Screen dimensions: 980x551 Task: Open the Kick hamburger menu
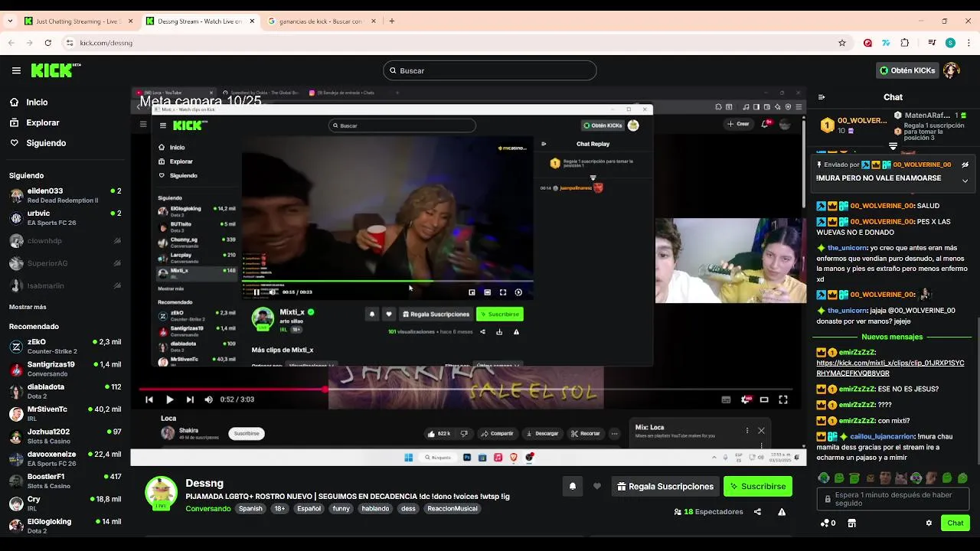click(16, 70)
